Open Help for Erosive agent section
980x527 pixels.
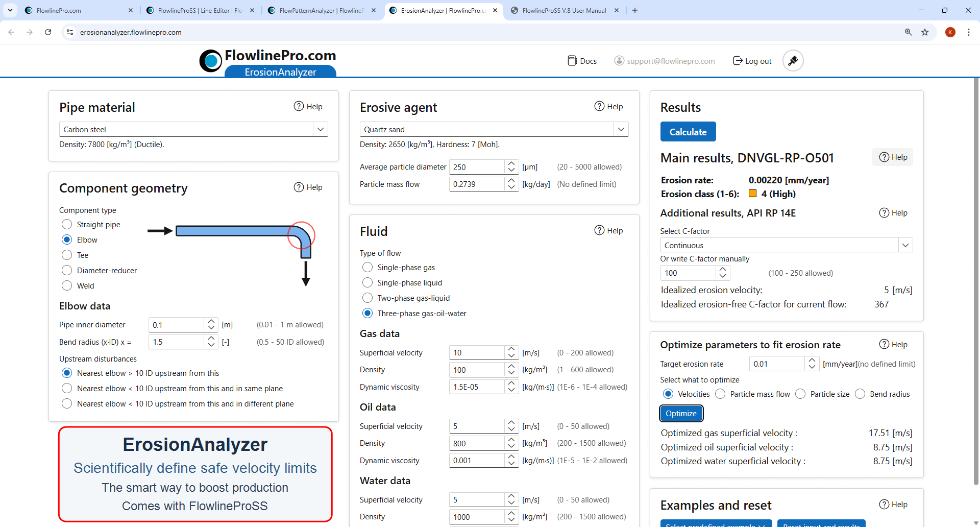point(609,106)
